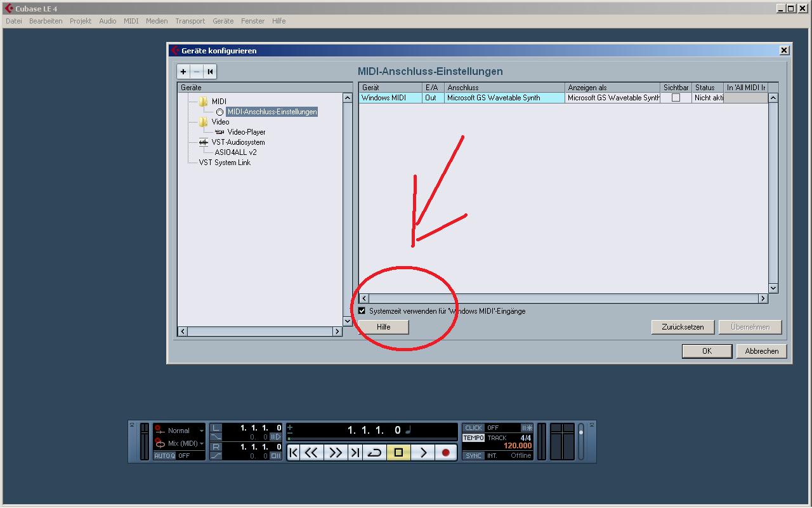Viewport: 812px width, 508px height.
Task: Click the Video-Player camera icon
Action: click(x=219, y=132)
